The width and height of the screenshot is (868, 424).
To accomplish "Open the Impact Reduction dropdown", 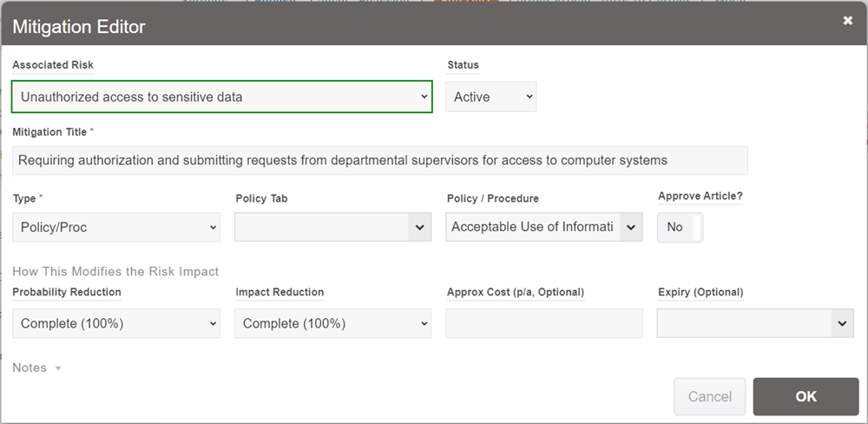I will (332, 324).
